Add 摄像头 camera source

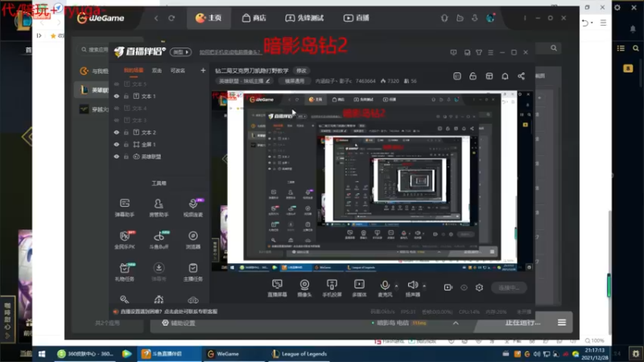(304, 288)
